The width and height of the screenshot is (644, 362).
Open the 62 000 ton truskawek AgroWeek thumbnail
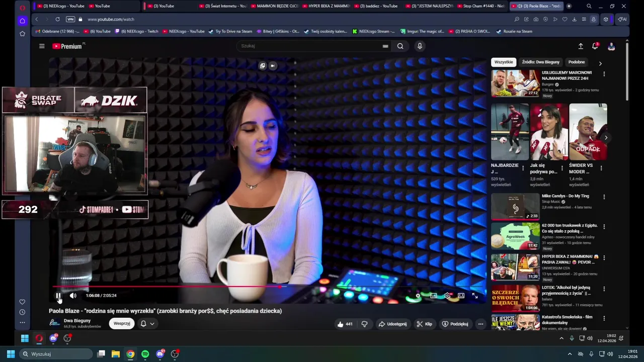515,236
